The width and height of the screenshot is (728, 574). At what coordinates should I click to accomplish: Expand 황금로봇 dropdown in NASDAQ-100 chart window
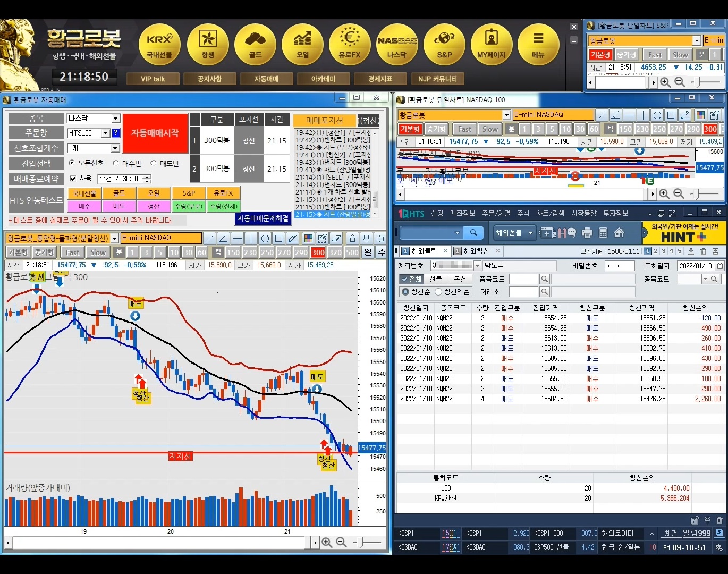pos(506,115)
